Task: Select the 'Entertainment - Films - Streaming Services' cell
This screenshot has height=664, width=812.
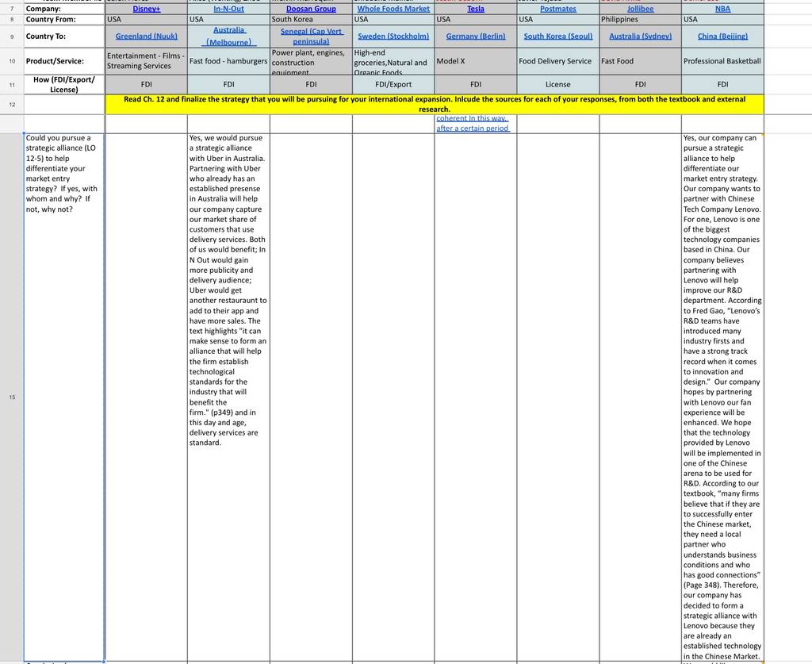Action: 147,61
